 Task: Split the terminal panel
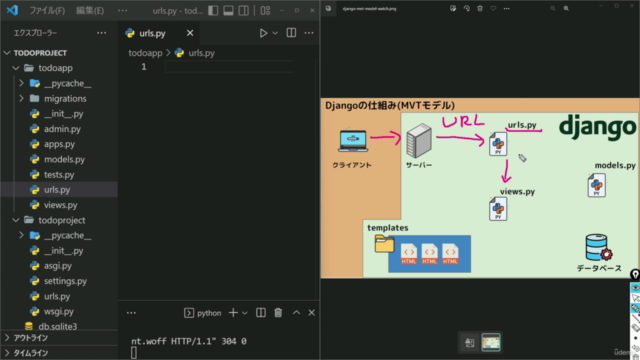click(261, 313)
